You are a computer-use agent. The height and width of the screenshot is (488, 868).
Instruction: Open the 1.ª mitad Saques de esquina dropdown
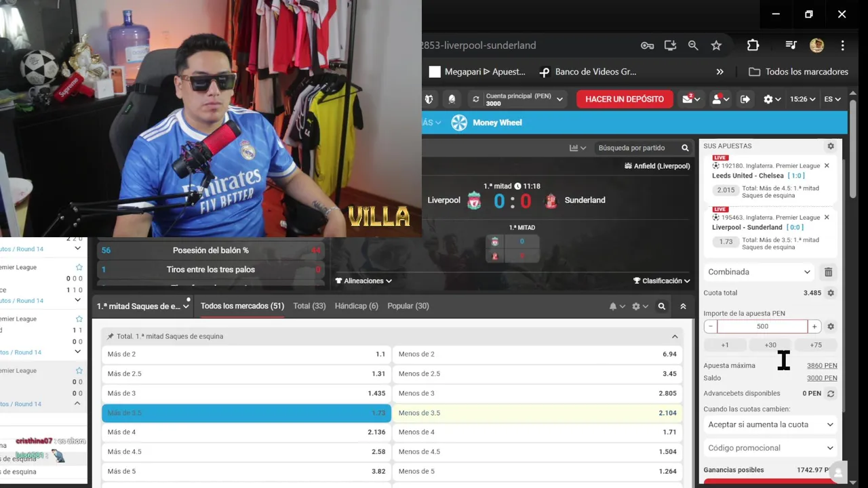click(143, 306)
